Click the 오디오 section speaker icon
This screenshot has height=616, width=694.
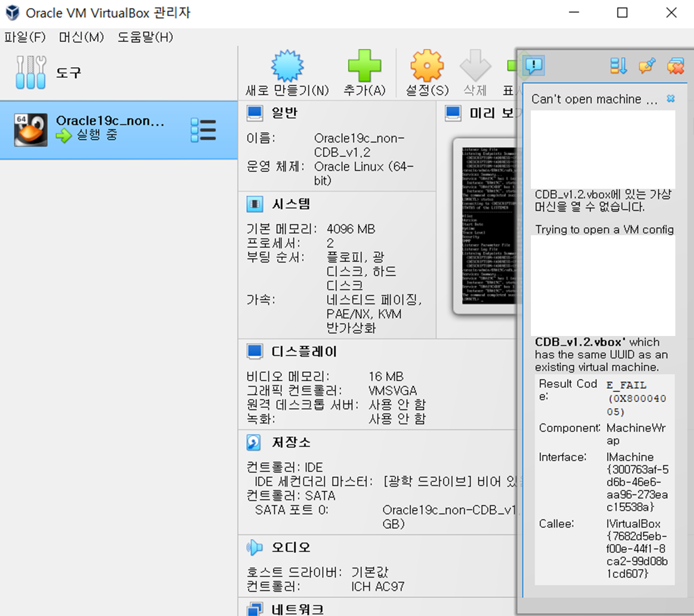click(254, 547)
